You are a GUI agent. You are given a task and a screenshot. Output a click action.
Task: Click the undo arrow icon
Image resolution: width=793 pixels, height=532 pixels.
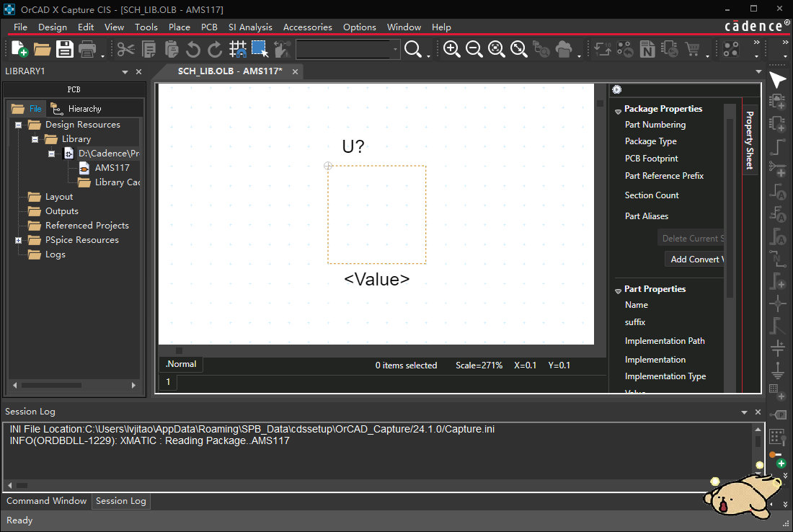[193, 49]
